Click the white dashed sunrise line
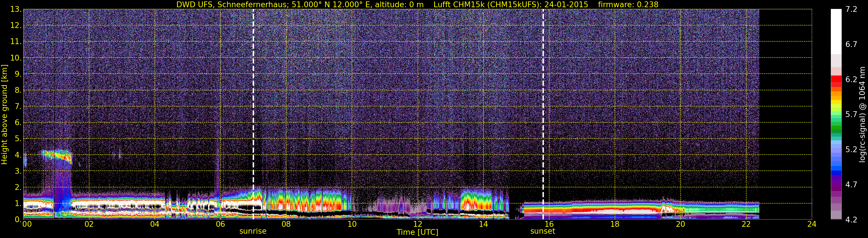The height and width of the screenshot is (238, 868). pyautogui.click(x=253, y=114)
